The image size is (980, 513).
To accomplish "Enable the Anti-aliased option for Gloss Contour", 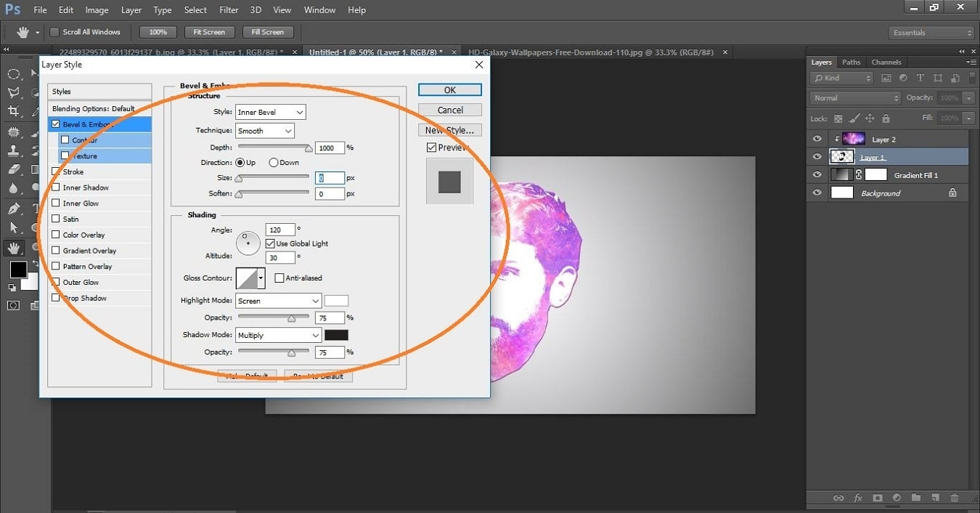I will (279, 278).
